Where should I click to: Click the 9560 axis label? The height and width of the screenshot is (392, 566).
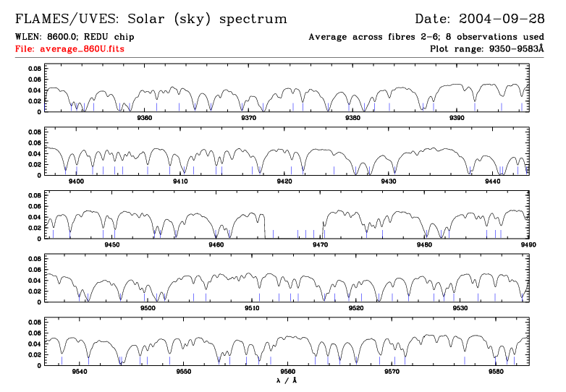point(287,372)
